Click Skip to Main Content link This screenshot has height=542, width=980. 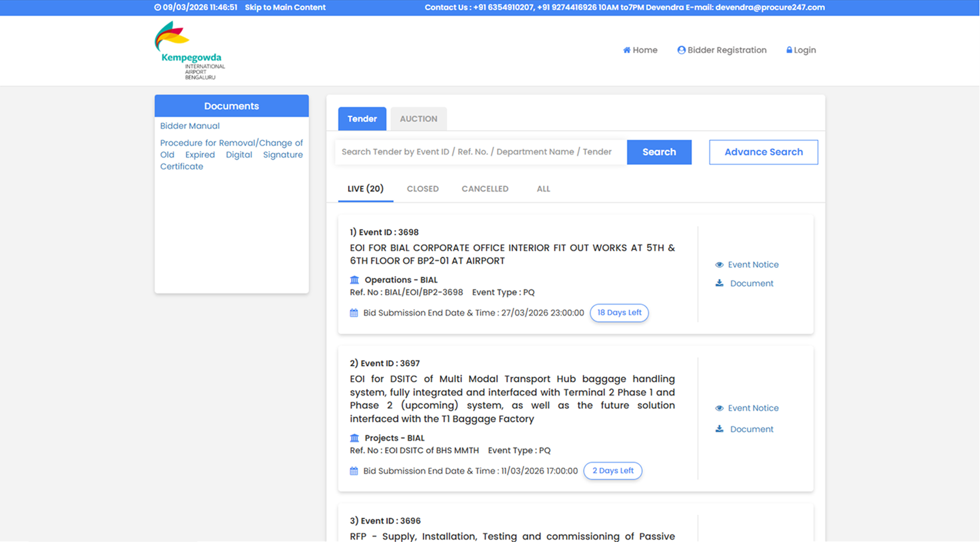(x=285, y=8)
